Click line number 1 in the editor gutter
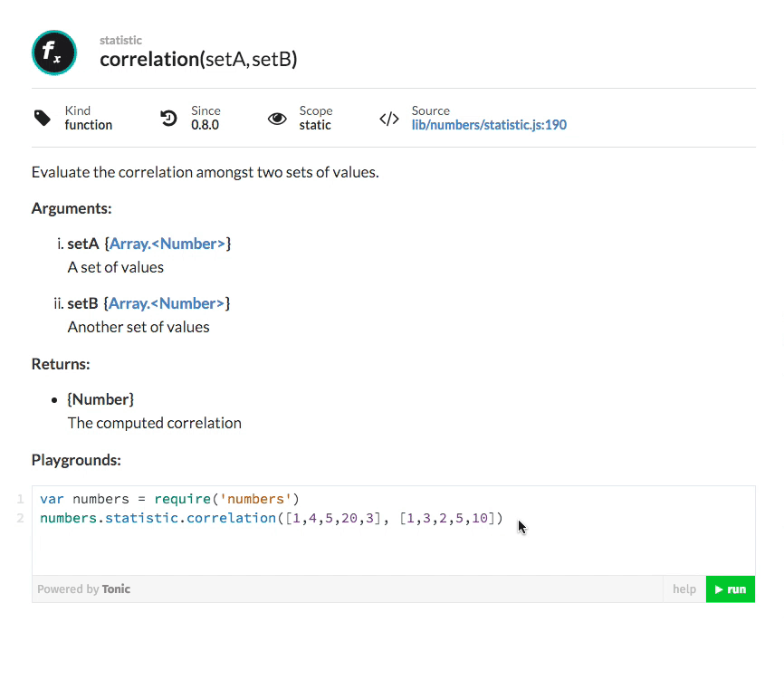This screenshot has height=699, width=784. pyautogui.click(x=20, y=499)
